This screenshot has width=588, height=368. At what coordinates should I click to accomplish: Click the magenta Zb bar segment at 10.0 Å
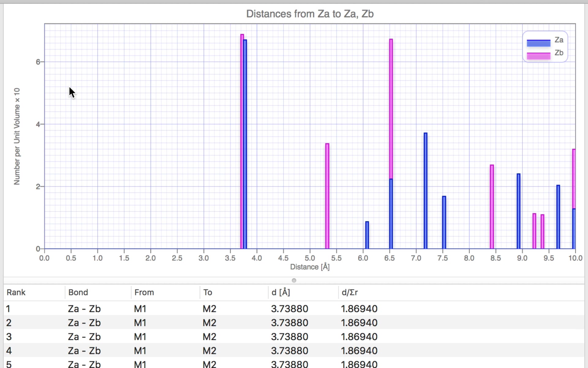pyautogui.click(x=574, y=179)
